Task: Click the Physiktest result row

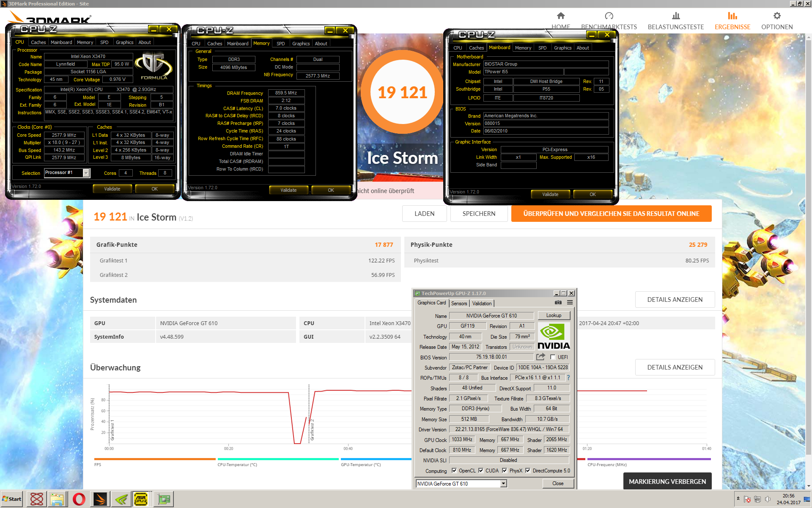Action: 560,260
